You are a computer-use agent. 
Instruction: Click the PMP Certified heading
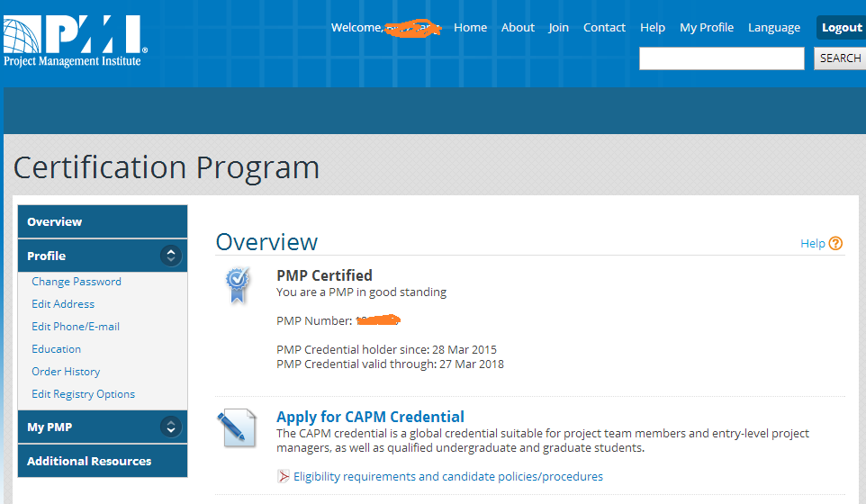click(324, 275)
